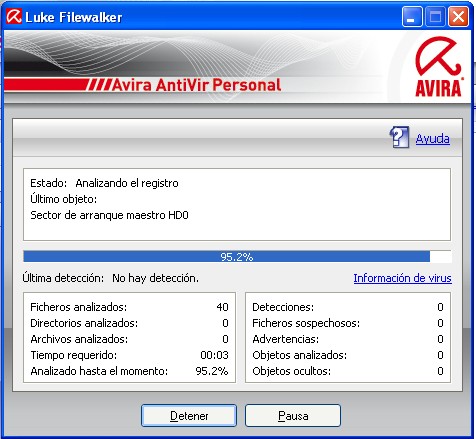
Task: Maximize the Luke Filewalker window
Action: tap(435, 17)
